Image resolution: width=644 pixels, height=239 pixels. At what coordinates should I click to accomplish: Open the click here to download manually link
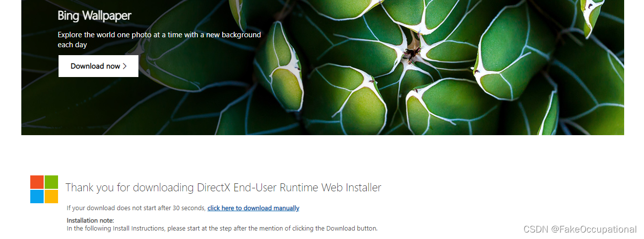pos(253,208)
